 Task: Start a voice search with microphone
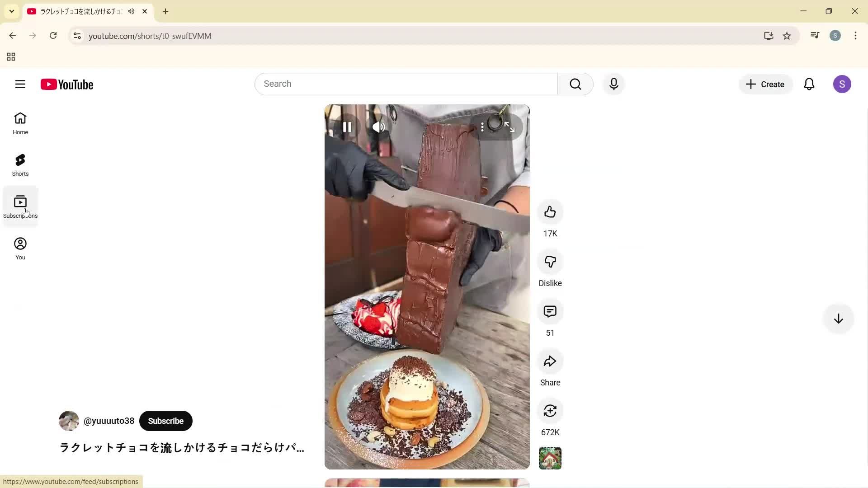[x=613, y=84]
